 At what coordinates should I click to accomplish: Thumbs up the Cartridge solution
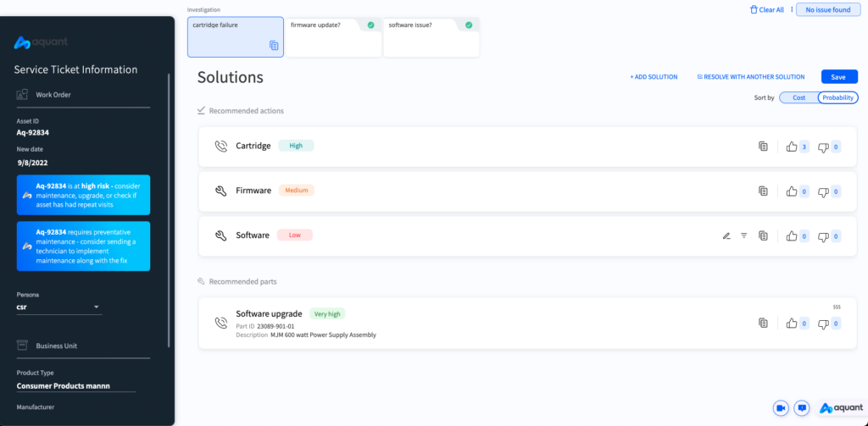click(x=792, y=147)
